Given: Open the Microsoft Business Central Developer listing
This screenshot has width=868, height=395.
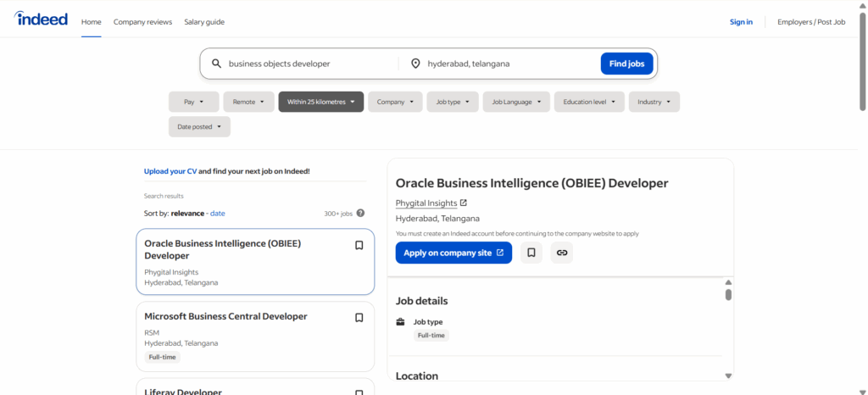Looking at the screenshot, I should pos(225,316).
